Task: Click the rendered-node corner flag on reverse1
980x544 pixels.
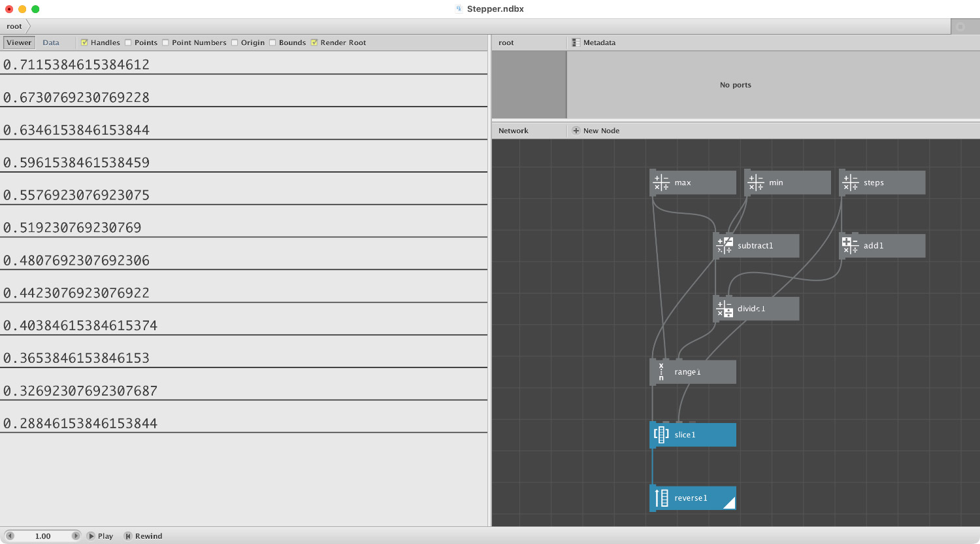Action: coord(731,504)
